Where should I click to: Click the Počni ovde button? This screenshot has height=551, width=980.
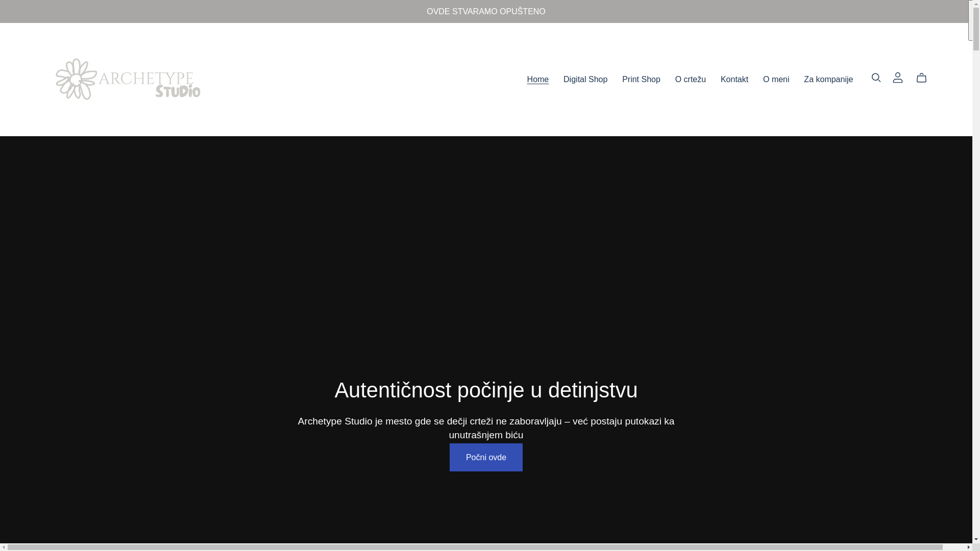click(x=486, y=458)
